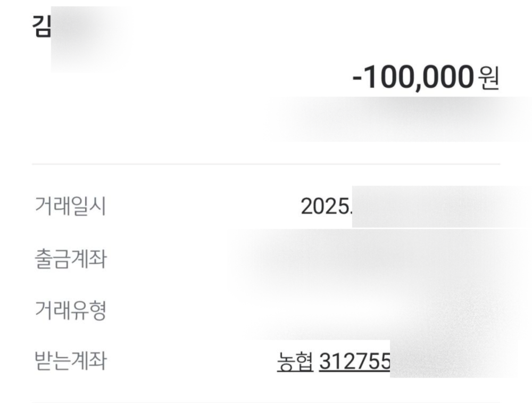The image size is (532, 403).
Task: Click the blurred 출금계좌 account value
Action: click(372, 258)
